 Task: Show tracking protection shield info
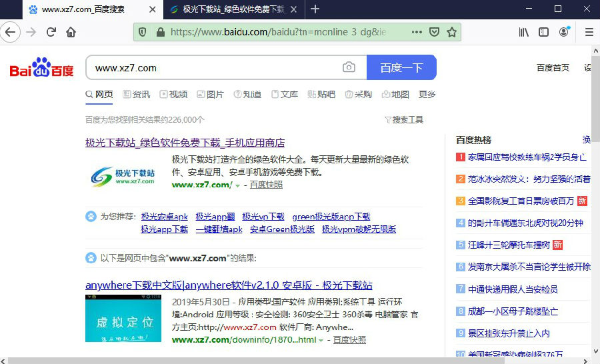pos(143,32)
